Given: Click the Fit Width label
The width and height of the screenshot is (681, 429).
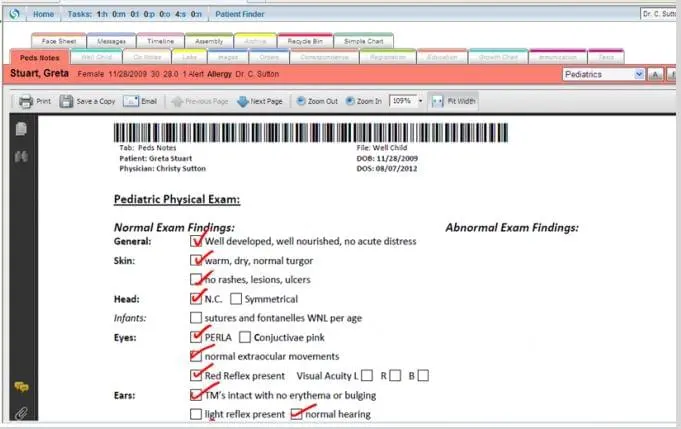Looking at the screenshot, I should click(x=461, y=101).
